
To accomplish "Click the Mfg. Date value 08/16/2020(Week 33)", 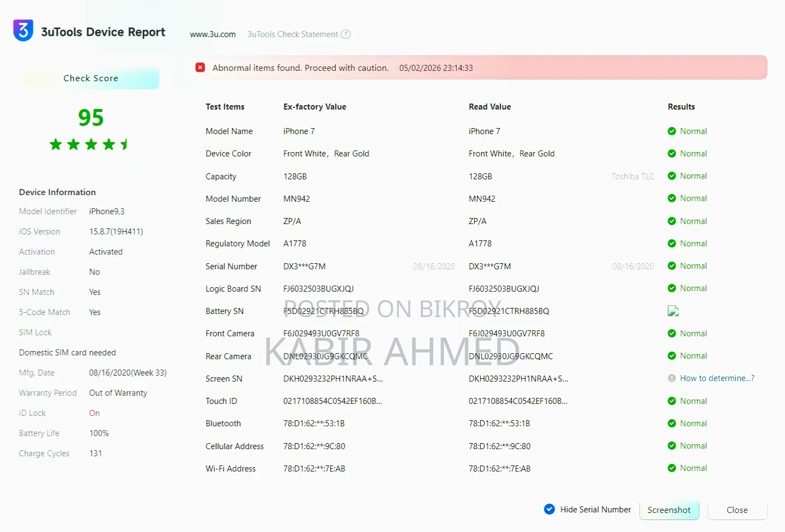I will click(x=128, y=373).
